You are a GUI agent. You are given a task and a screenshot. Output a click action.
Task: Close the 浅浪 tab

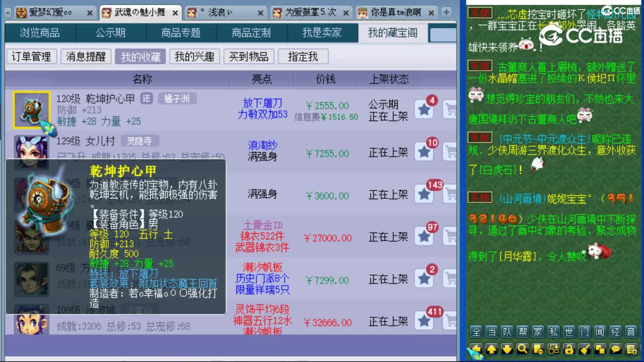(x=261, y=13)
